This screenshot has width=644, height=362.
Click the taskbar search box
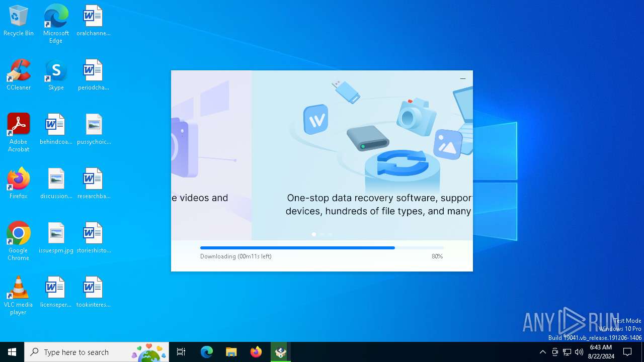pyautogui.click(x=97, y=352)
